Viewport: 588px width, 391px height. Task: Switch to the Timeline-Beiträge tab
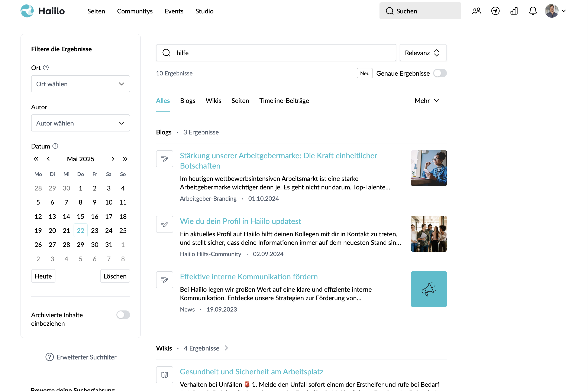click(x=284, y=101)
